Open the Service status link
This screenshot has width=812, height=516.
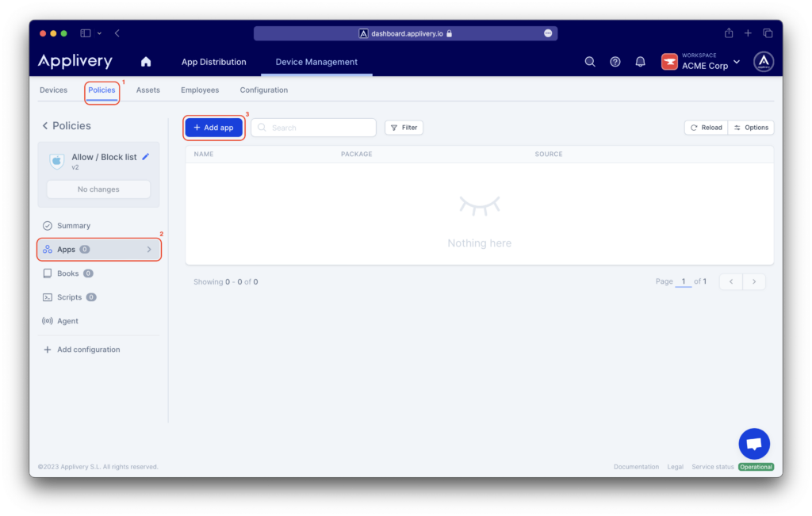point(713,467)
